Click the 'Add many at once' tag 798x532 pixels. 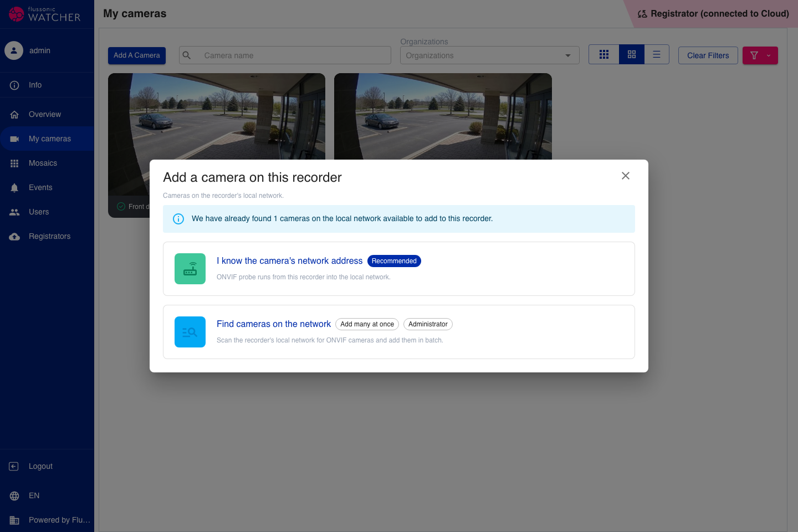tap(367, 324)
